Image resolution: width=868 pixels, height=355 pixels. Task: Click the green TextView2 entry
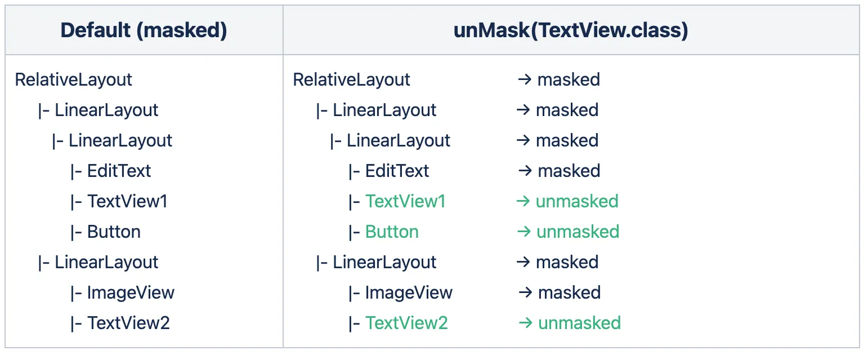[x=406, y=323]
